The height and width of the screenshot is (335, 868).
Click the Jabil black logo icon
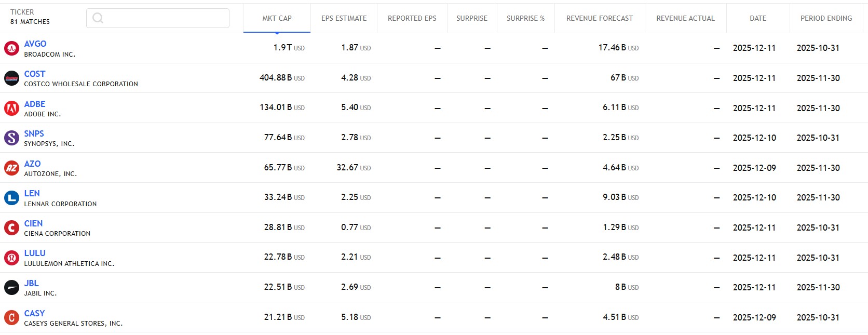[x=11, y=288]
